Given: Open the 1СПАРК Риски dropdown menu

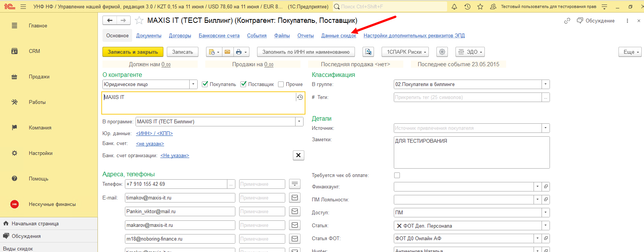Looking at the screenshot, I should [x=405, y=52].
